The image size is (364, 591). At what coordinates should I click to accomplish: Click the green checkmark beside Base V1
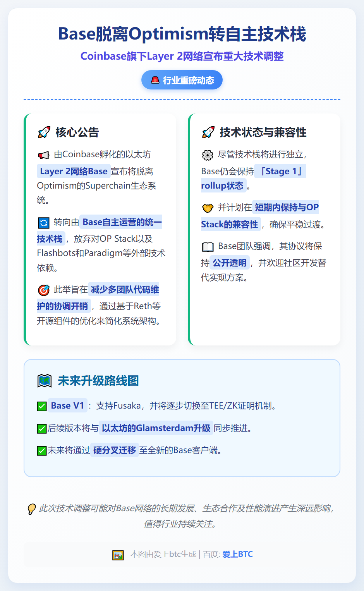(42, 406)
